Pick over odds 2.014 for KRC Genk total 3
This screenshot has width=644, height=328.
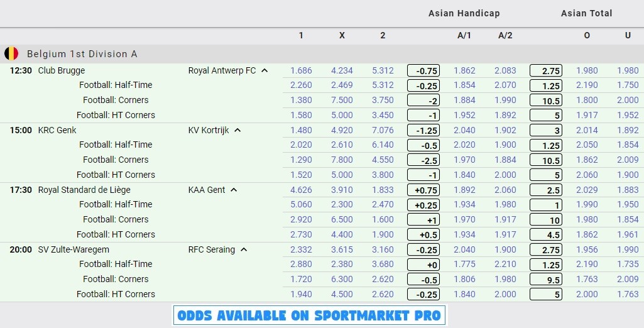[587, 131]
